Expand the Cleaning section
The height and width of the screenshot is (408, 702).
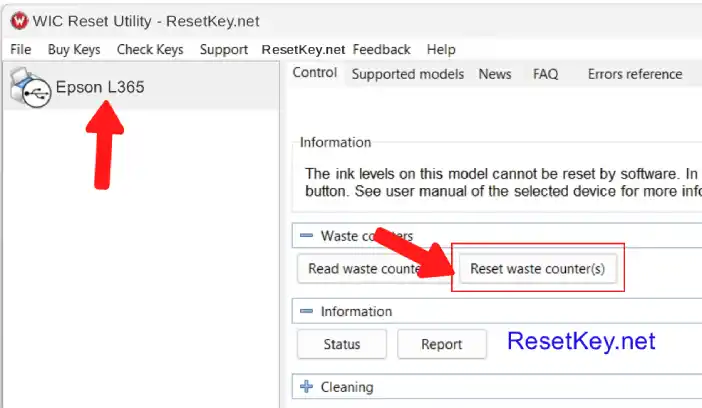point(306,387)
